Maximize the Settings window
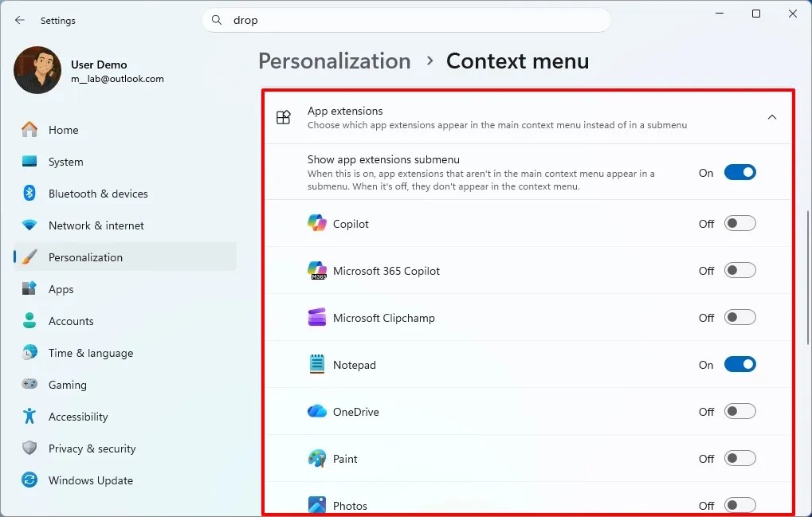812x517 pixels. tap(756, 14)
